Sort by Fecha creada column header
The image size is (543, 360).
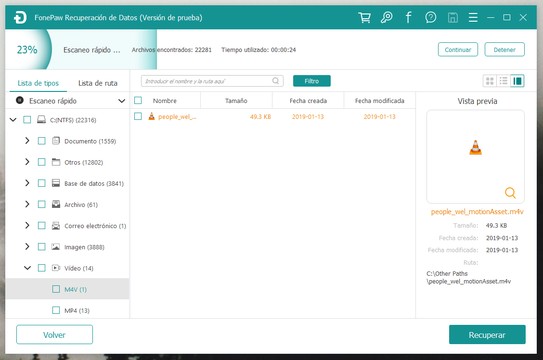308,100
